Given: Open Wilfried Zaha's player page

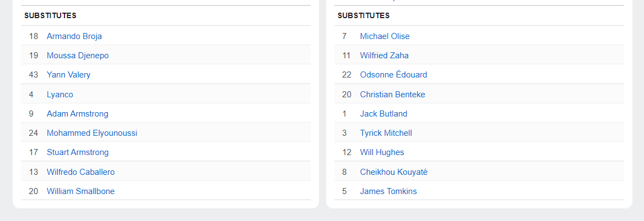Looking at the screenshot, I should (384, 56).
